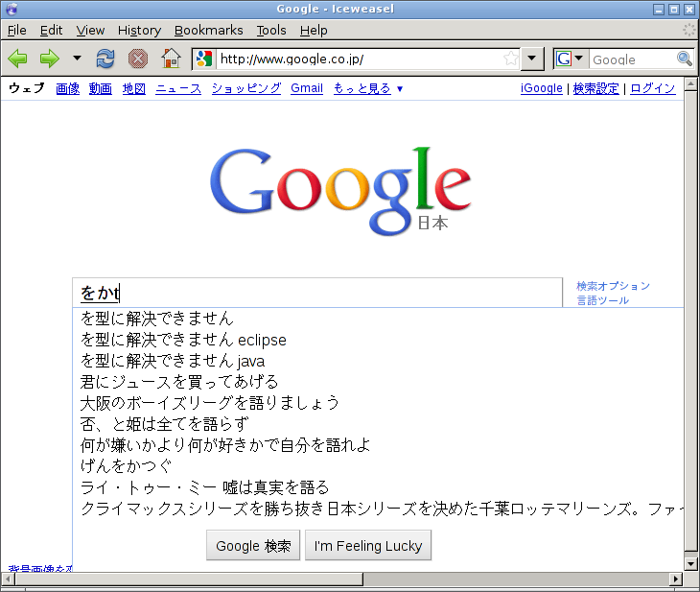This screenshot has height=592, width=700.
Task: Click the main Google search input box
Action: click(317, 293)
